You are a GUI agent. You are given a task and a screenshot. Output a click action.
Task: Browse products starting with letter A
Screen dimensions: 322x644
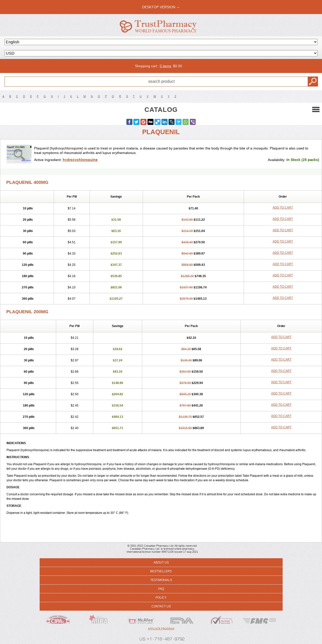pyautogui.click(x=3, y=96)
